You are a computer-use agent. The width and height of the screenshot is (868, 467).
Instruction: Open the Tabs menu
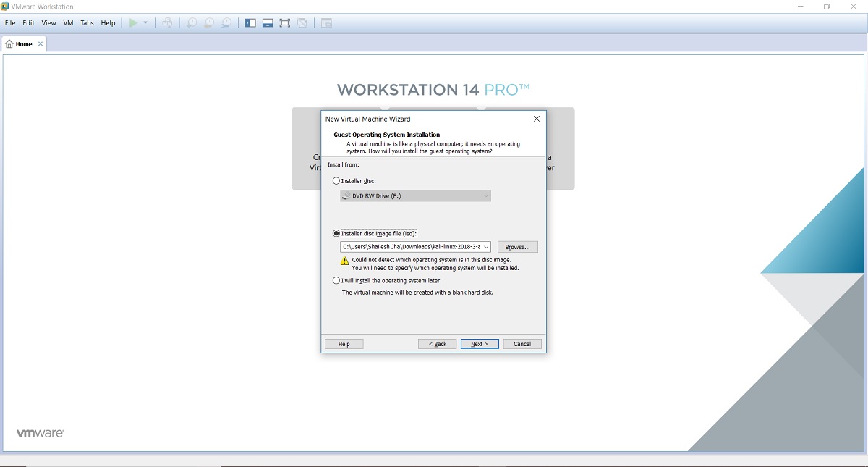(87, 23)
